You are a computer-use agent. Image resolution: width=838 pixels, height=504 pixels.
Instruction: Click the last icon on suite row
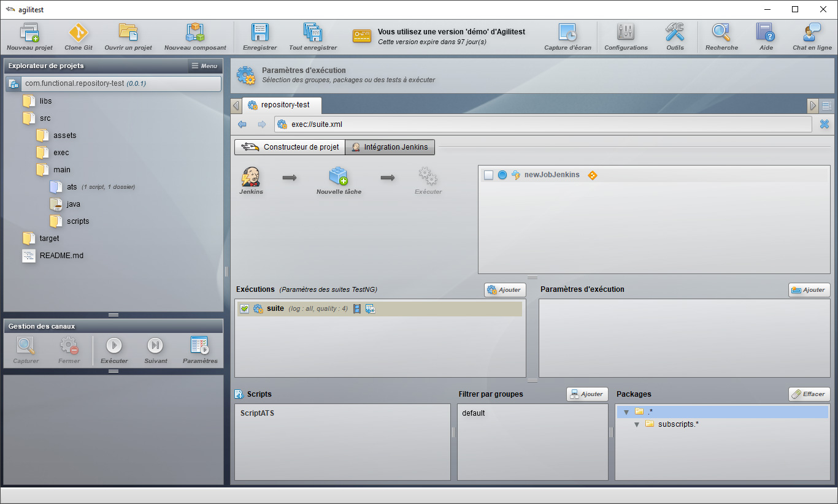(370, 309)
